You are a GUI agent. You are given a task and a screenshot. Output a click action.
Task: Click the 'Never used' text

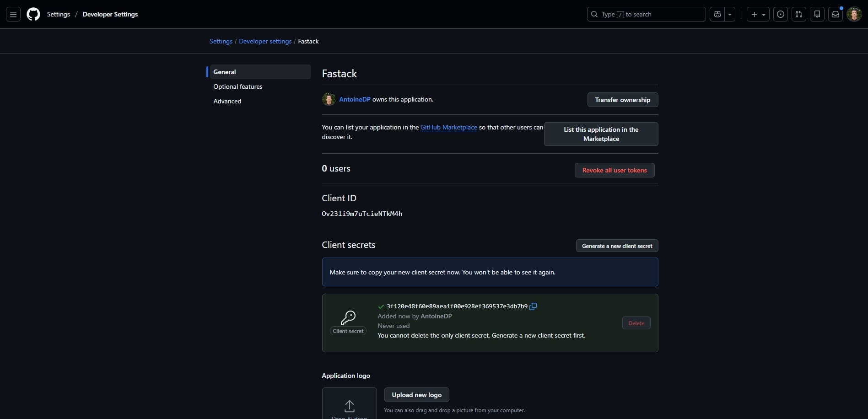click(394, 326)
